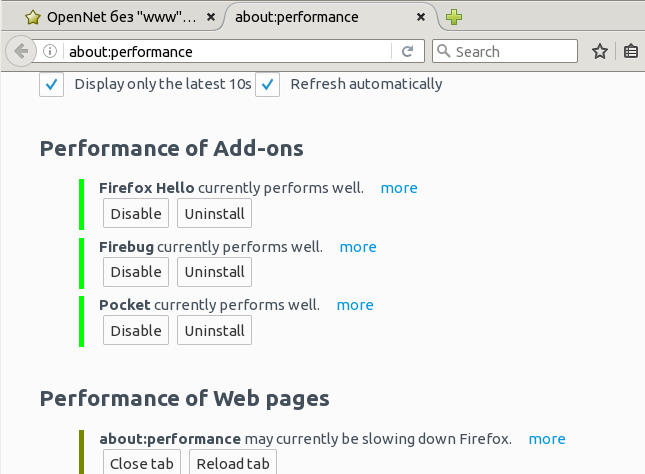Click the Reload tab button
The width and height of the screenshot is (645, 474).
(x=232, y=463)
